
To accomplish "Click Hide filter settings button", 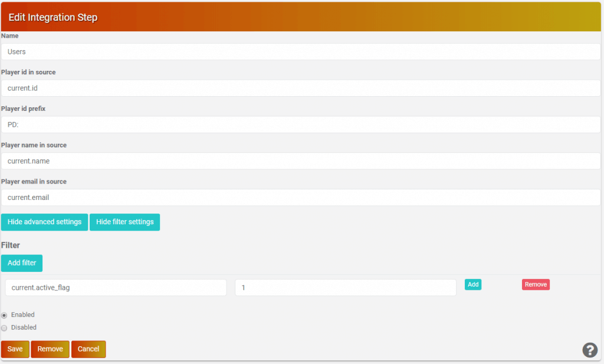I will pyautogui.click(x=125, y=222).
